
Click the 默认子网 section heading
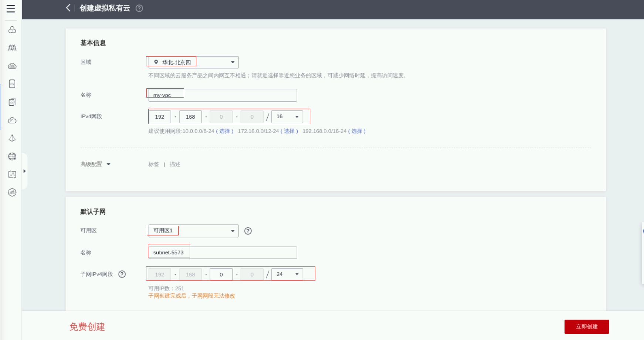pyautogui.click(x=93, y=212)
